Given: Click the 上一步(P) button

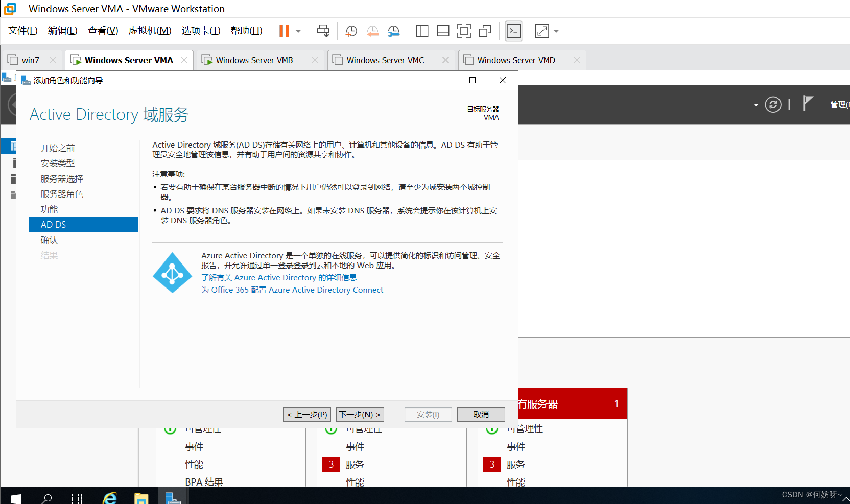Looking at the screenshot, I should pos(307,415).
